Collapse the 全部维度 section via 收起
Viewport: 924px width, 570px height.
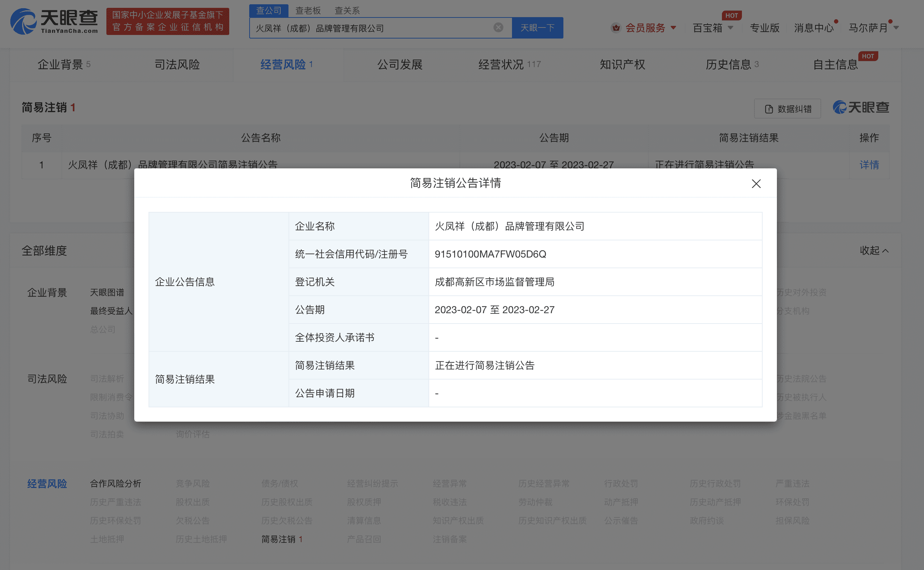pyautogui.click(x=874, y=251)
